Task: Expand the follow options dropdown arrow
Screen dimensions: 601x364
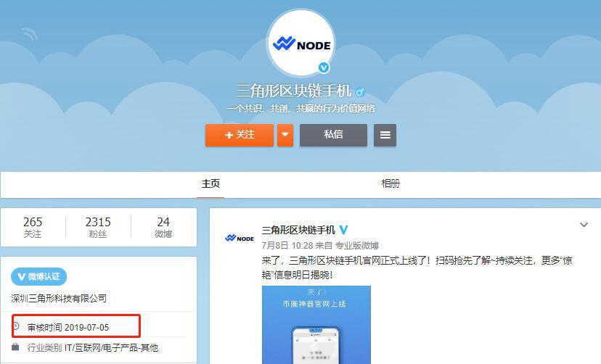Action: 285,135
